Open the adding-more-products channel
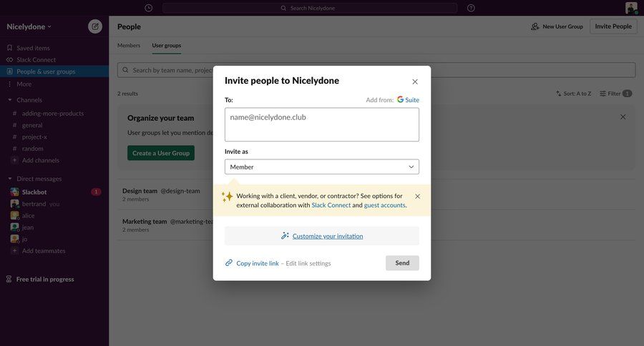644x346 pixels. [52, 113]
